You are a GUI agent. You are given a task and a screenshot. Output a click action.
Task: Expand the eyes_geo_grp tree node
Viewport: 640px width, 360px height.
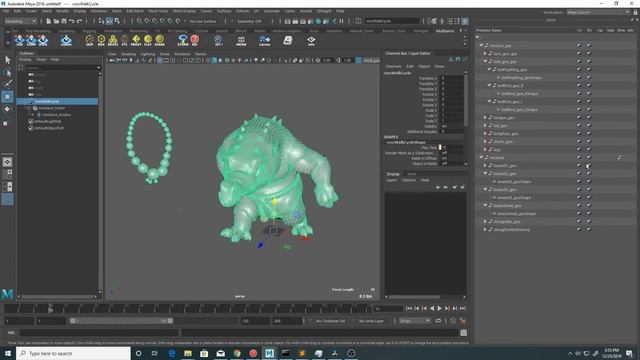pos(485,53)
